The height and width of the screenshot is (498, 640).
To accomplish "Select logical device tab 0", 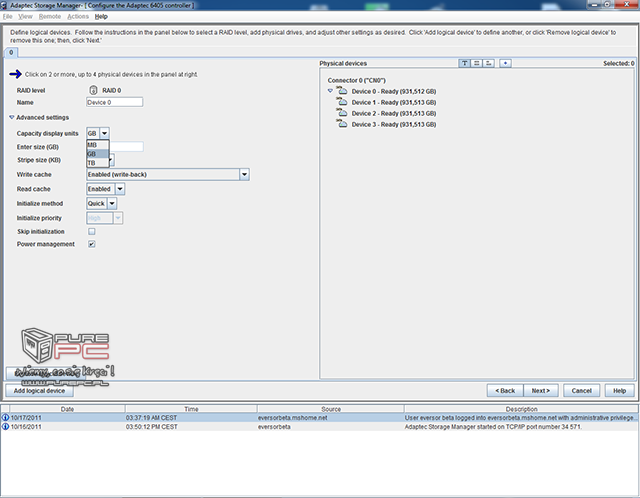I will click(x=11, y=52).
